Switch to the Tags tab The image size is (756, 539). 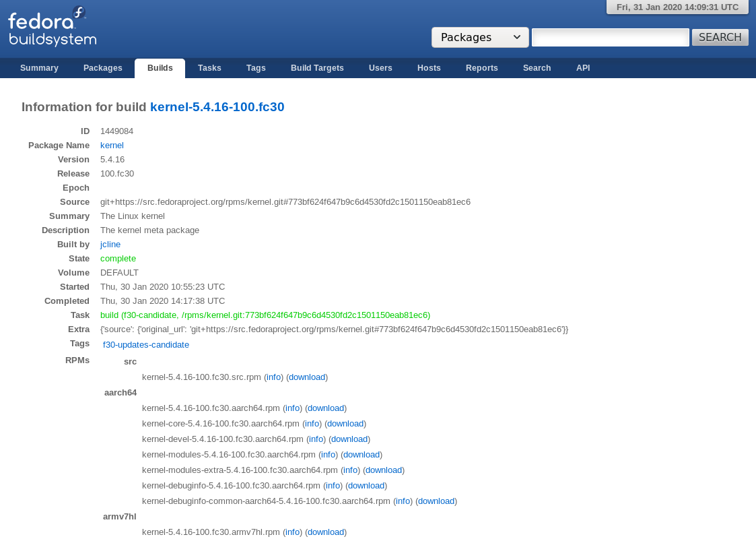click(x=256, y=68)
